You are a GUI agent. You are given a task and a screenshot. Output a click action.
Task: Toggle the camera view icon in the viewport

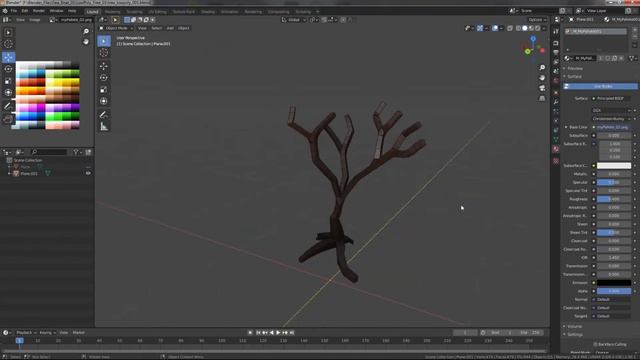pyautogui.click(x=542, y=88)
